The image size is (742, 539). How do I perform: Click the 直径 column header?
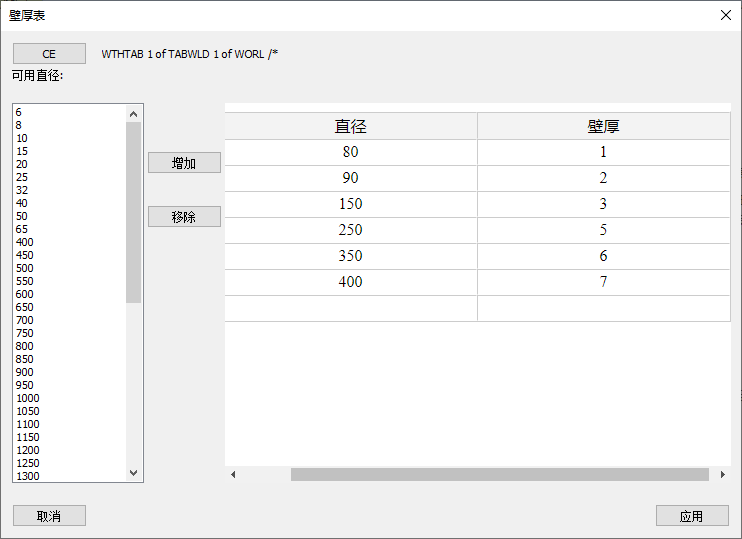tap(351, 126)
